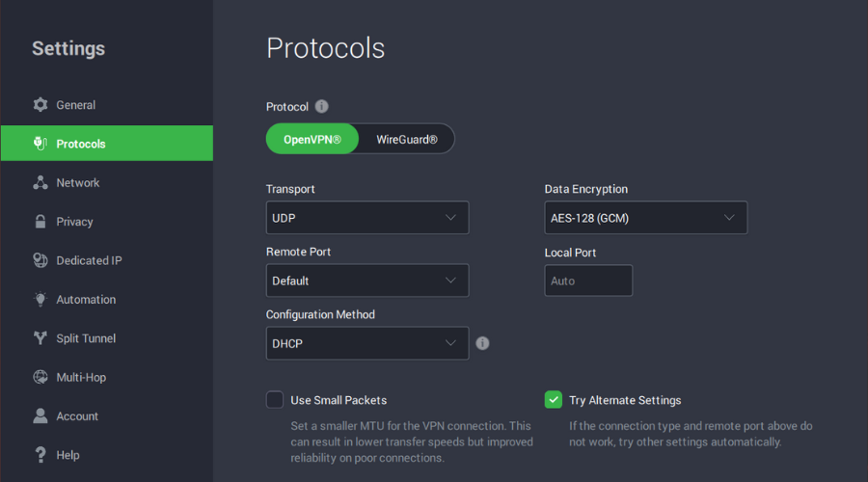Screen dimensions: 868x482
Task: Select the OpenVPN protocol button
Action: 312,139
